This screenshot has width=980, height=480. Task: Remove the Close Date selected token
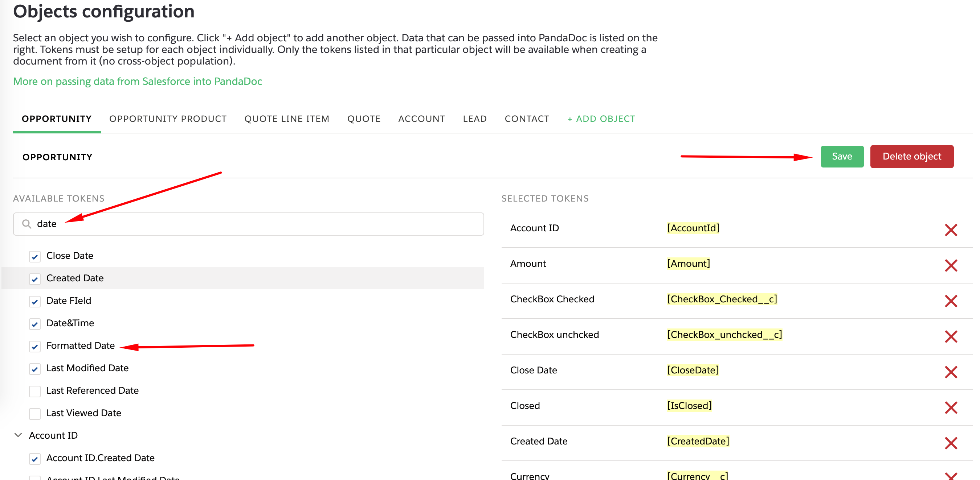(951, 372)
